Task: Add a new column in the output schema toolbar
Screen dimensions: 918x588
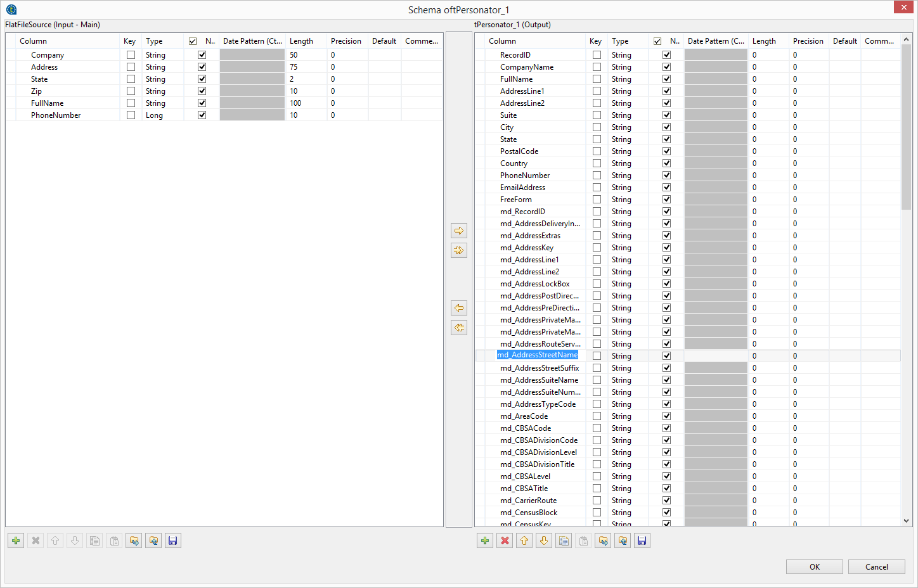Action: (x=485, y=540)
